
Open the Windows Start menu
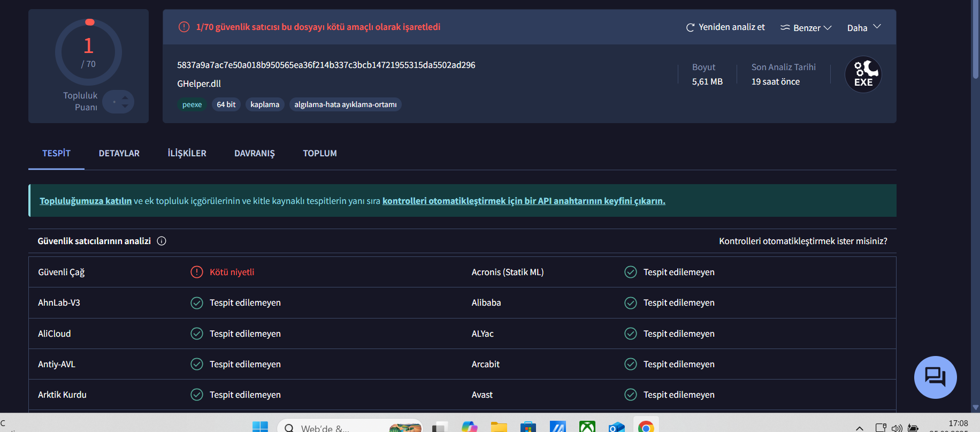tap(260, 427)
